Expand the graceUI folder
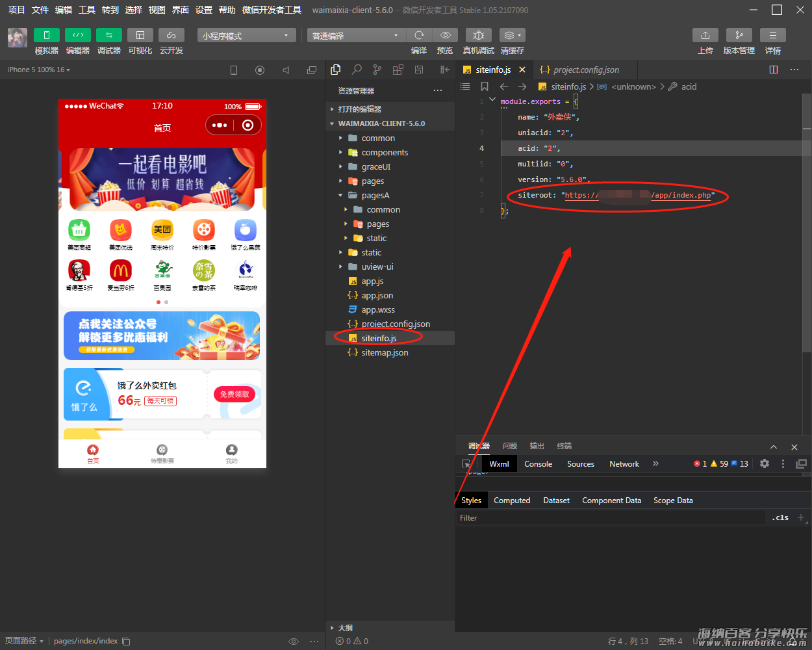The height and width of the screenshot is (650, 812). pos(390,167)
